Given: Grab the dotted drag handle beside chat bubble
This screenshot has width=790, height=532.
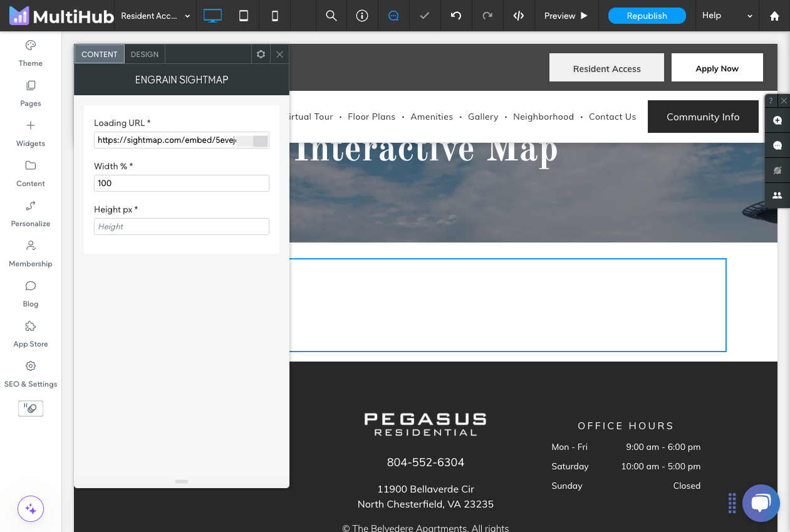Looking at the screenshot, I should coord(732,503).
